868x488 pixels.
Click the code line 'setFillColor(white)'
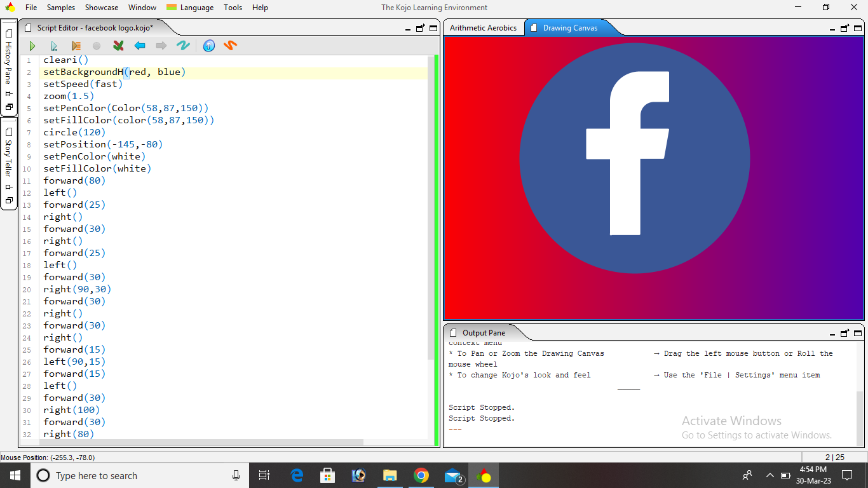[97, 169]
